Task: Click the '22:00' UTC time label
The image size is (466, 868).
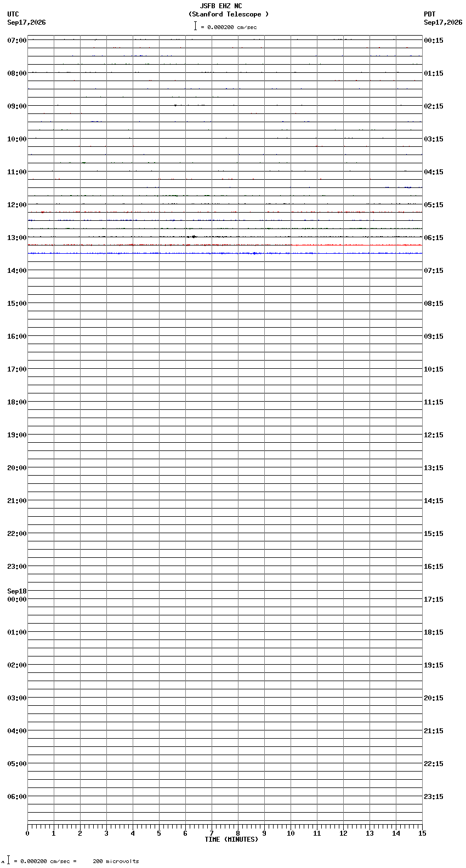Action: click(17, 534)
